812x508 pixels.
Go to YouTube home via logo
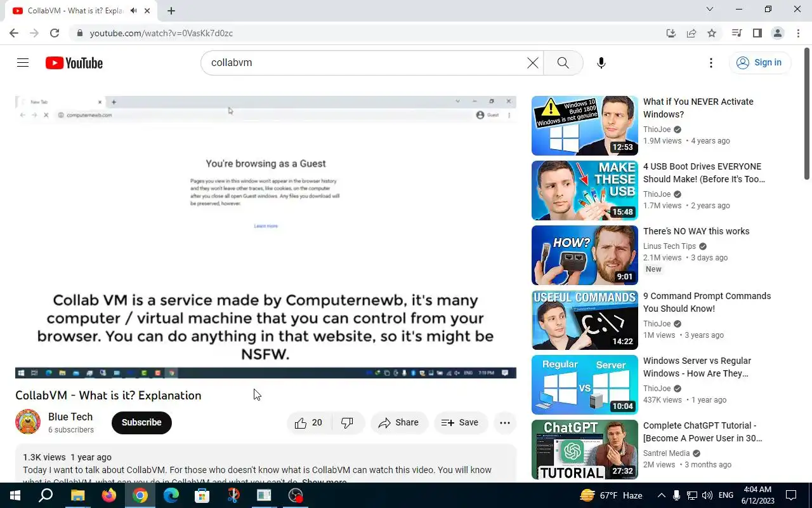(x=74, y=63)
